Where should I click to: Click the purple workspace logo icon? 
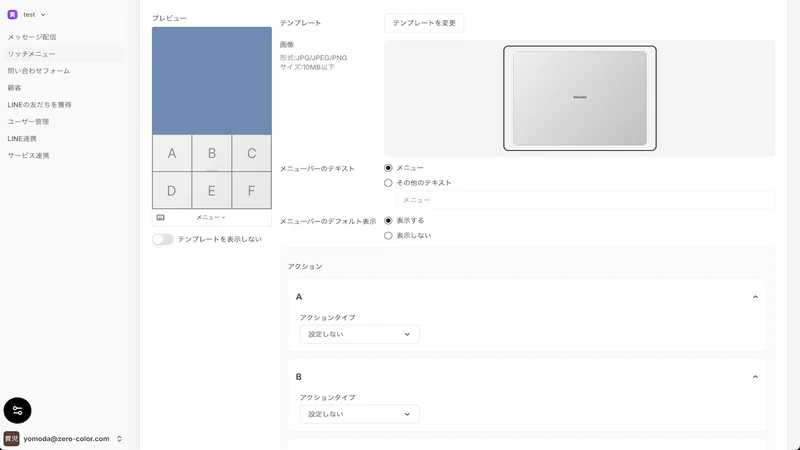point(12,15)
